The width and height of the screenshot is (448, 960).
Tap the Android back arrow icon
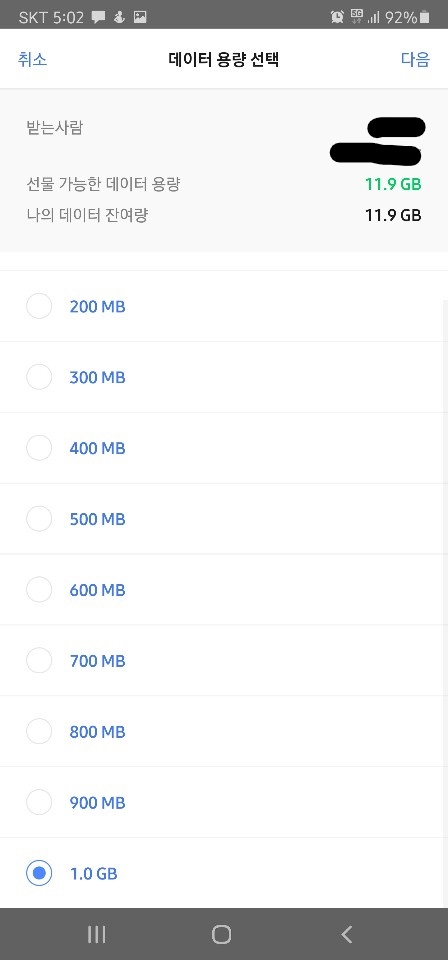(346, 934)
